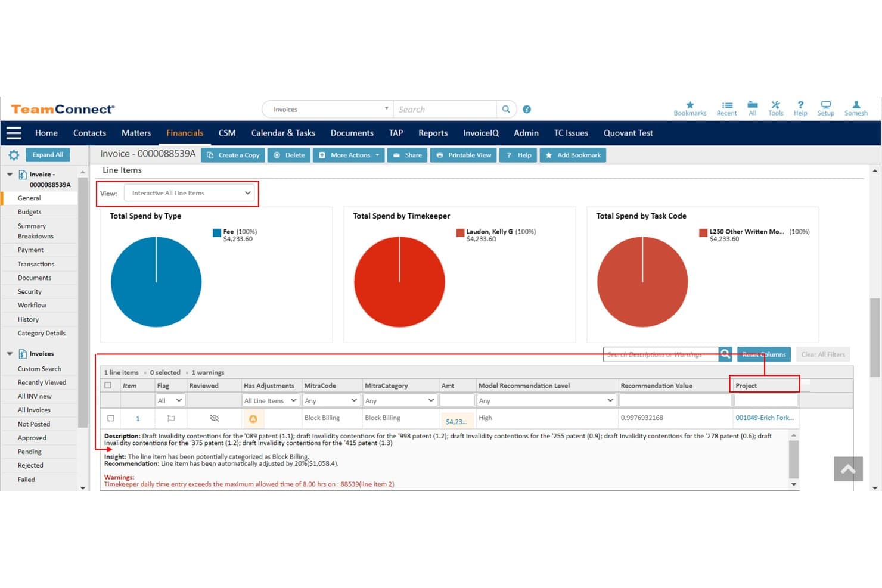Click the blue Fee pie chart
Screen dimensions: 882x588
click(x=156, y=282)
